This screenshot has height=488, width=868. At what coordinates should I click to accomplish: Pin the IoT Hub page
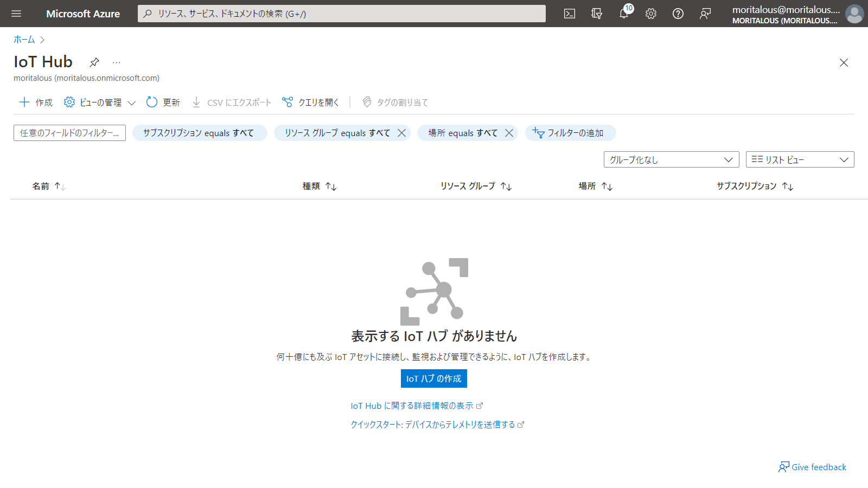click(x=94, y=62)
